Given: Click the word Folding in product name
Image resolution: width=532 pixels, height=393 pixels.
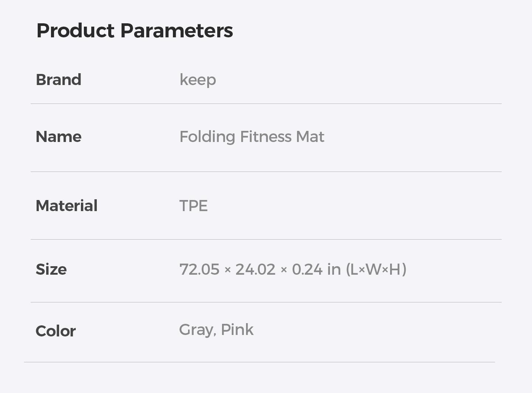Looking at the screenshot, I should (x=207, y=137).
